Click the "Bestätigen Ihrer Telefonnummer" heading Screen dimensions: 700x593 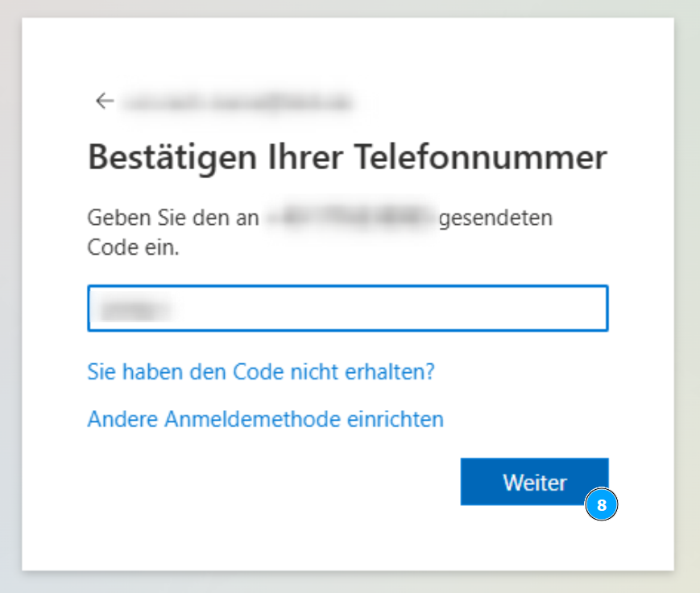[x=346, y=157]
